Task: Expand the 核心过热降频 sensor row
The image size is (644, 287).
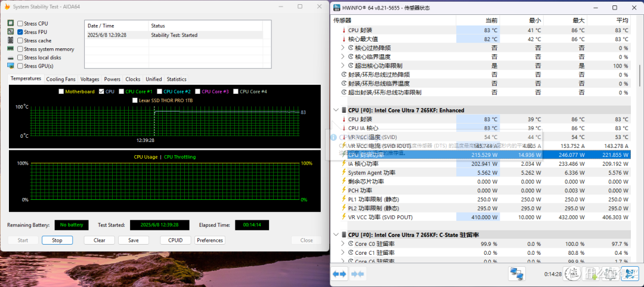Action: point(343,48)
